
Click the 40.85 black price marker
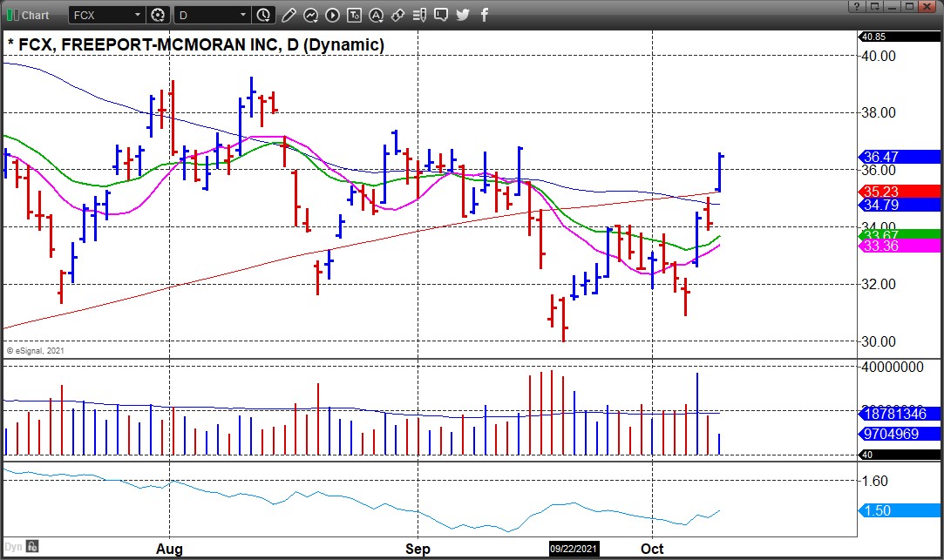899,37
